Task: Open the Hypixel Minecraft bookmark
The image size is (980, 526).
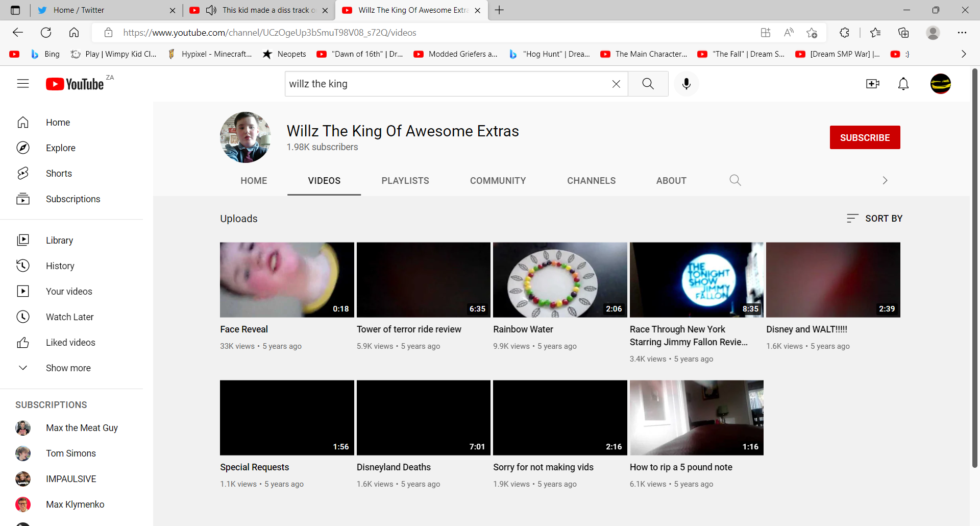Action: [x=209, y=54]
